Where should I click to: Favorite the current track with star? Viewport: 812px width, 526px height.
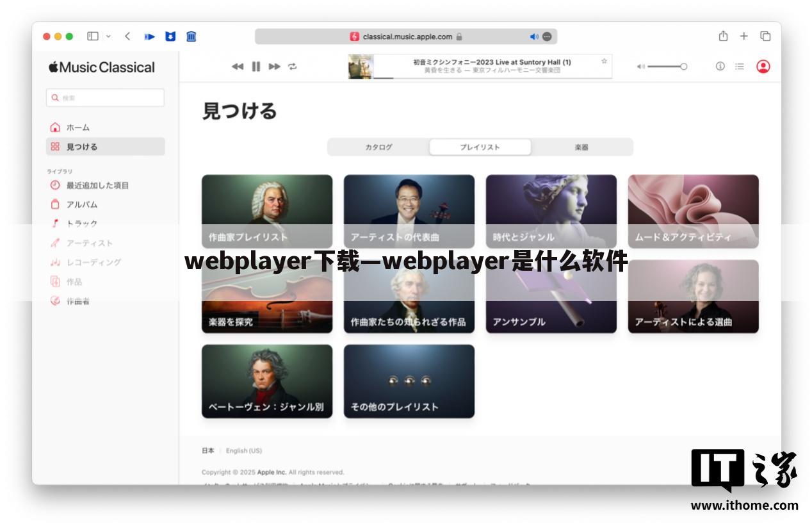604,62
